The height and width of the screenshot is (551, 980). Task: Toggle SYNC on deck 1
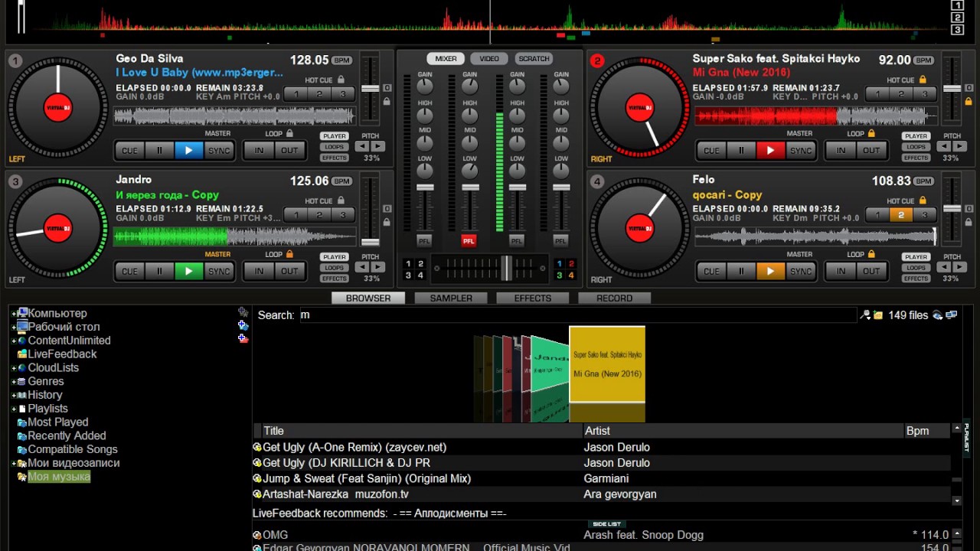tap(219, 151)
